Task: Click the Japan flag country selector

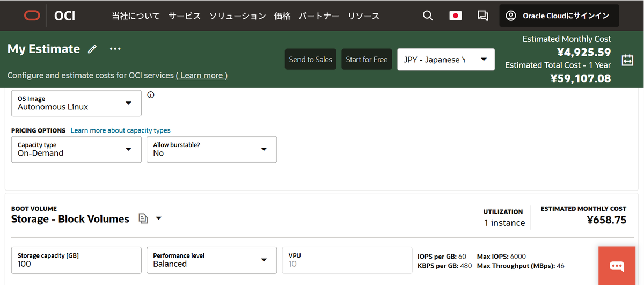Action: tap(455, 16)
